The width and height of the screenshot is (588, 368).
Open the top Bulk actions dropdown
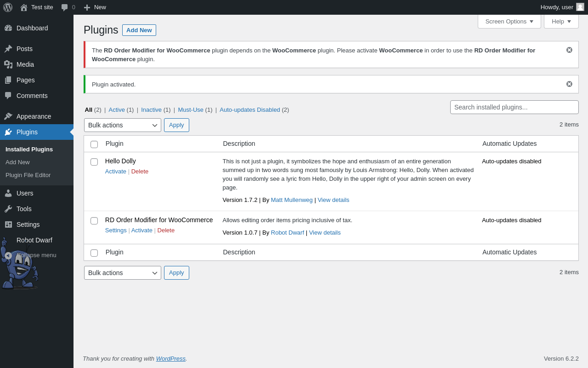[123, 125]
